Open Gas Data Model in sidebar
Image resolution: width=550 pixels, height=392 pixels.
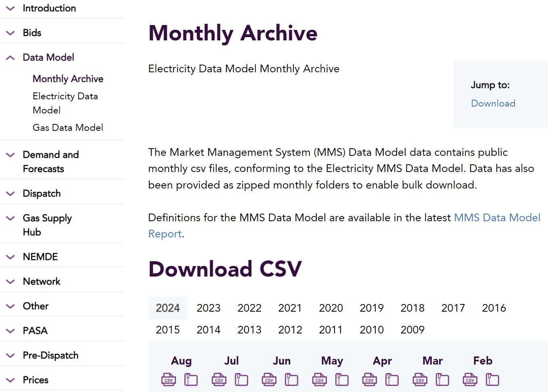[68, 128]
